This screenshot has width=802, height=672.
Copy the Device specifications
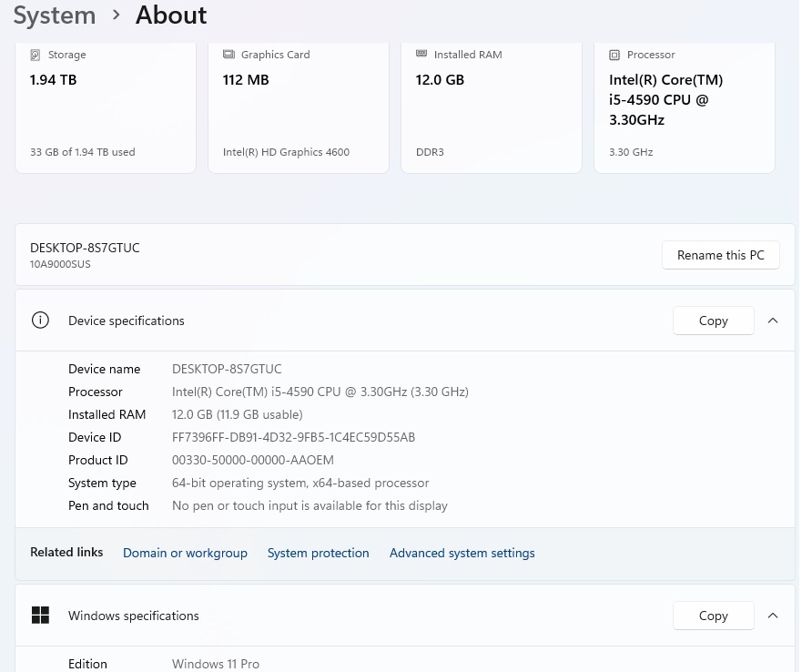(x=714, y=321)
